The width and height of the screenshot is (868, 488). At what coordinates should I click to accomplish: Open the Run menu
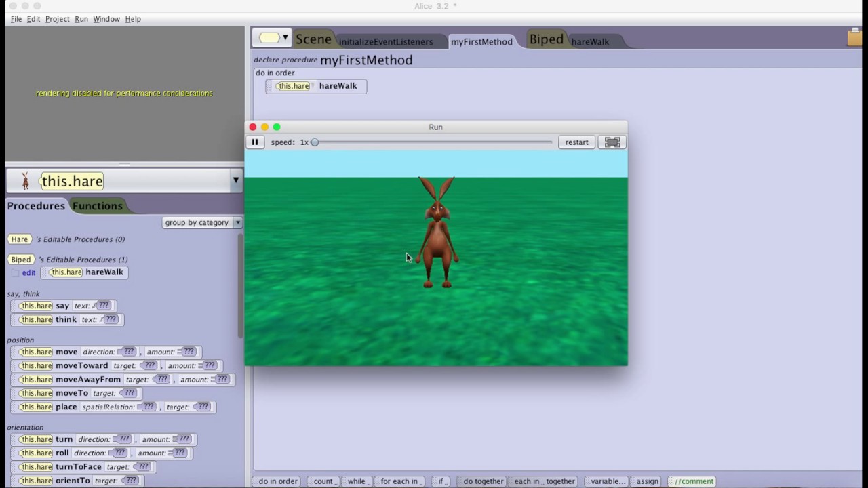81,19
